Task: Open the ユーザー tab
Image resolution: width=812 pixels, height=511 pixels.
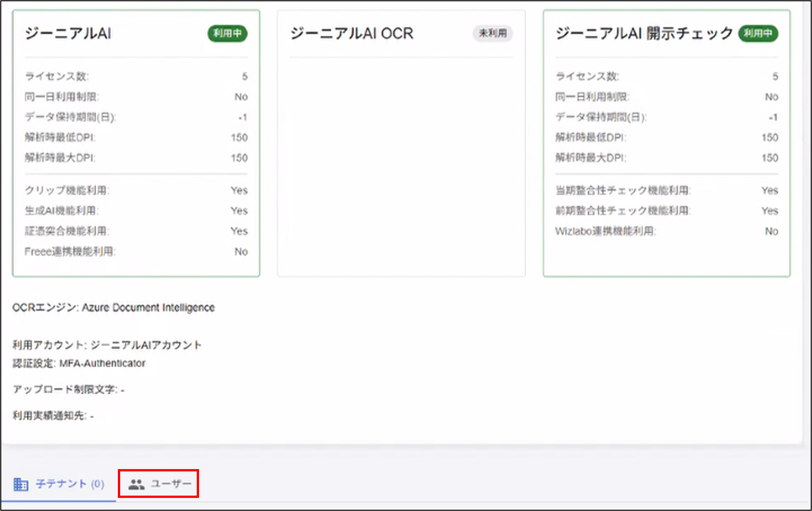Action: tap(158, 484)
